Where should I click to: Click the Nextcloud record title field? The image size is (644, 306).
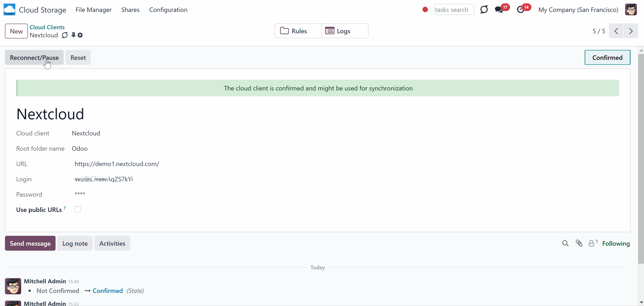tap(50, 114)
